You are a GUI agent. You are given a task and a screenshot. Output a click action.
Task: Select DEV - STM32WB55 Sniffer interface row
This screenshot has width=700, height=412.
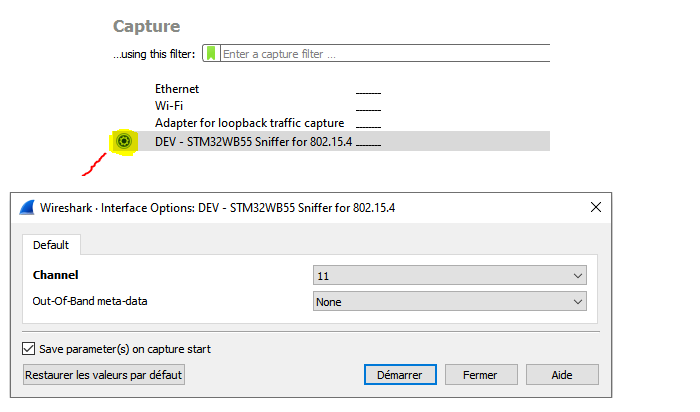pyautogui.click(x=330, y=141)
